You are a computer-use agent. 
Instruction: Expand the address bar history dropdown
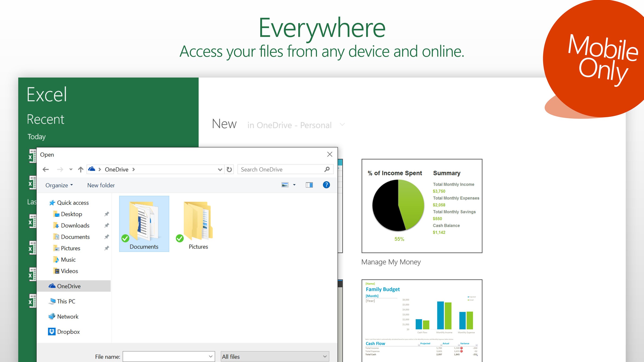[220, 169]
